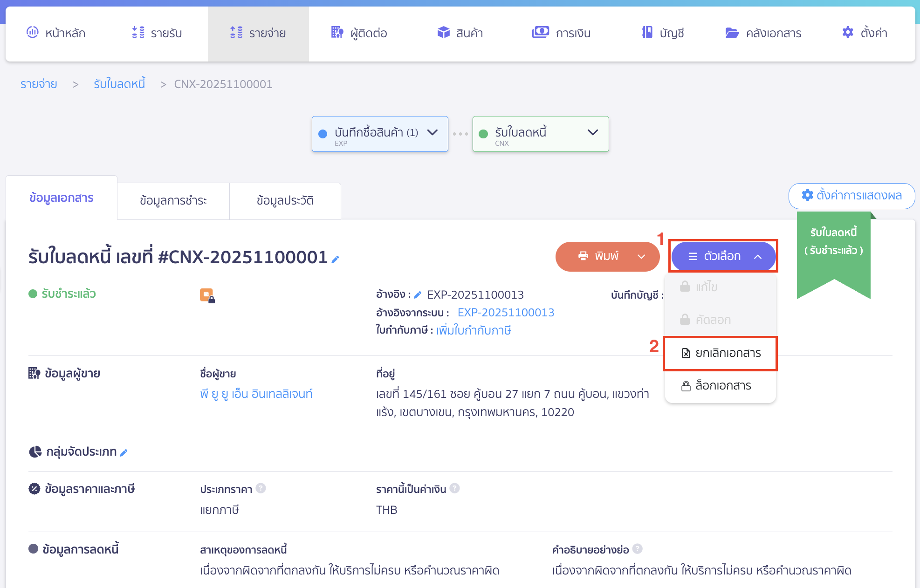Collapse the ตัวเลือก options menu
The image size is (920, 588).
[x=723, y=256]
